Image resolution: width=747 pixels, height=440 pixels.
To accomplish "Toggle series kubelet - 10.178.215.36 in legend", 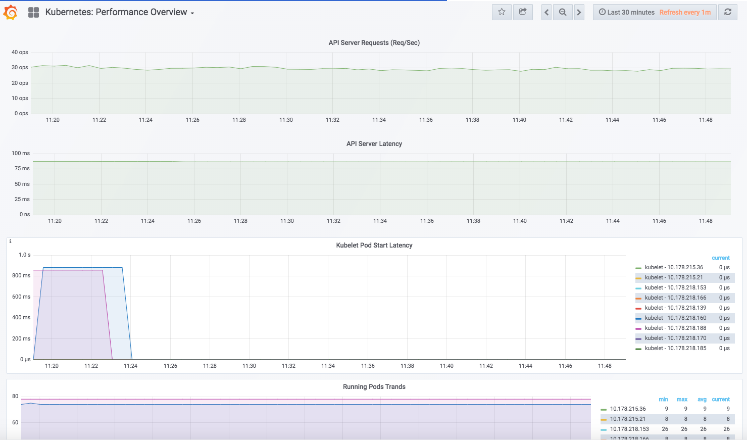I will pyautogui.click(x=674, y=267).
